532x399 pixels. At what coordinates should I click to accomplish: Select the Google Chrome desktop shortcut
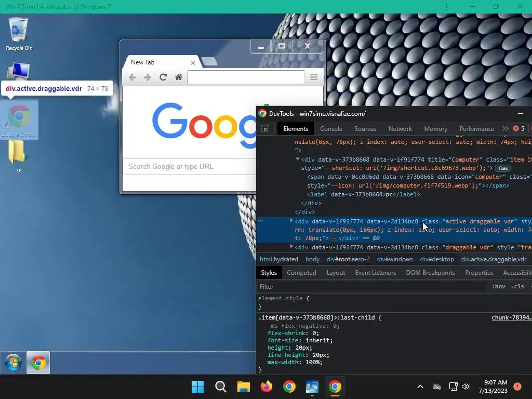click(19, 120)
